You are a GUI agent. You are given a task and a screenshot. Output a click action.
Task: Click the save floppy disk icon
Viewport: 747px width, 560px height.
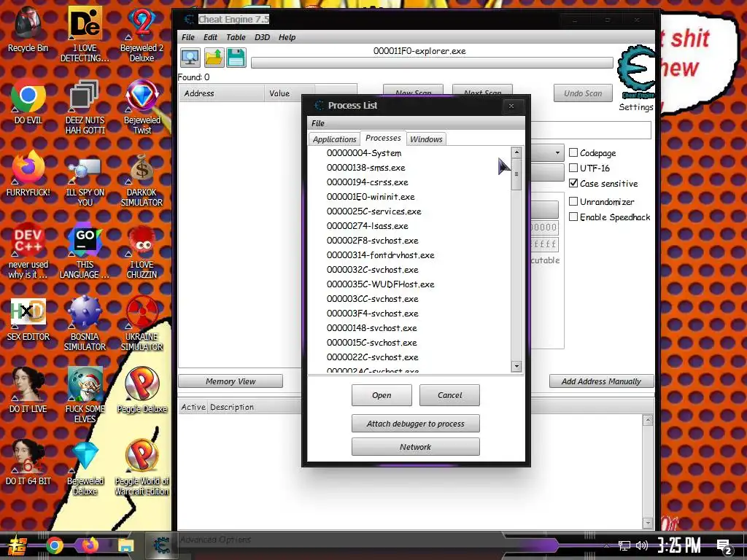236,58
